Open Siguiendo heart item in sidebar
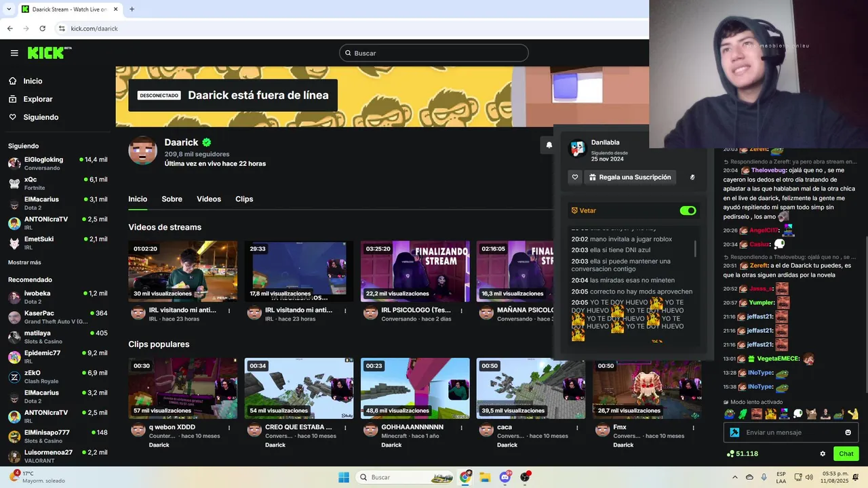Viewport: 868px width, 488px height. (x=33, y=117)
